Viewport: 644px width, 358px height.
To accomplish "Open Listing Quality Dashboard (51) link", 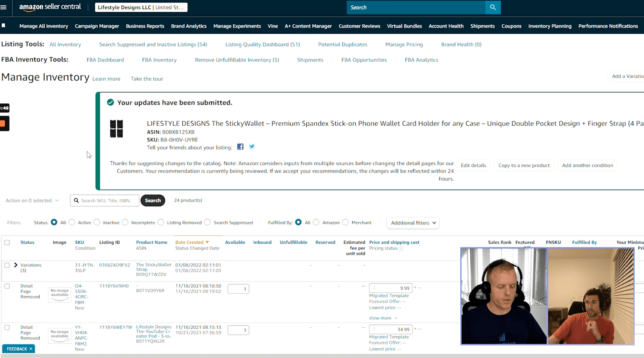I will (x=263, y=44).
